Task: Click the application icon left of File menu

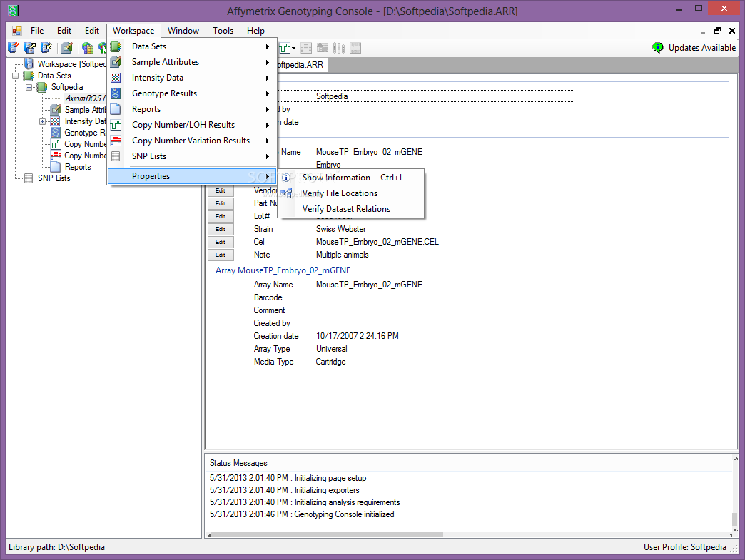Action: pyautogui.click(x=17, y=31)
